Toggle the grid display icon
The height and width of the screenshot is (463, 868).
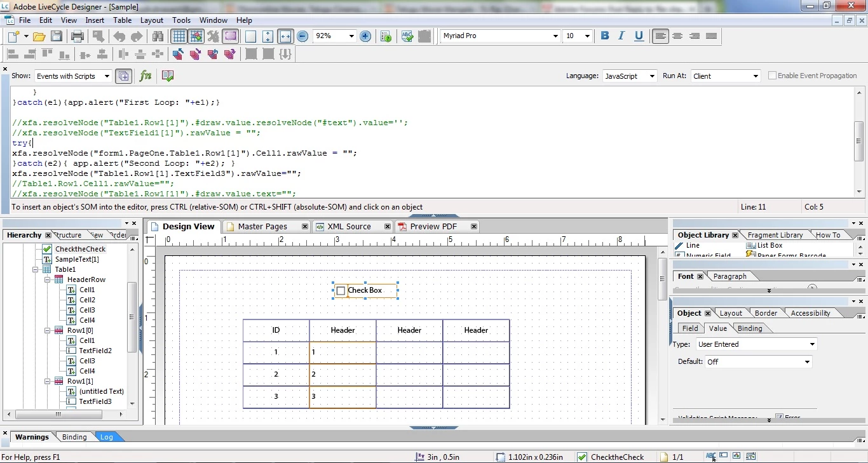[179, 36]
